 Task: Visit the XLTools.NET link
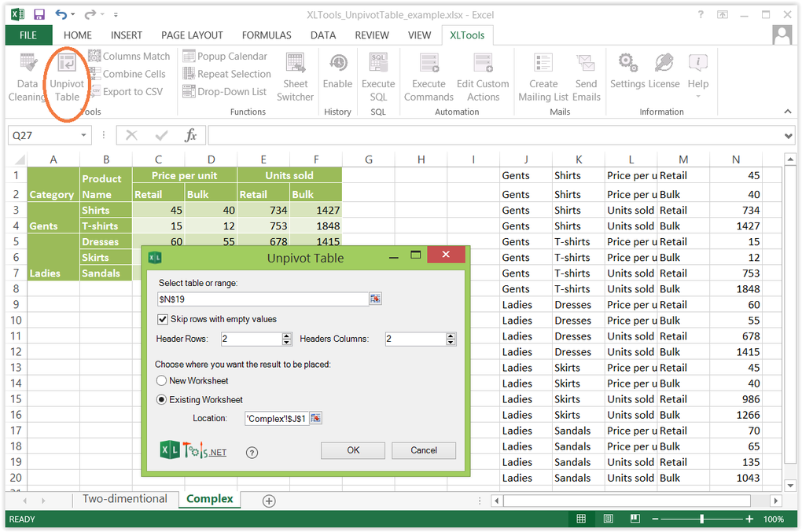coord(186,452)
